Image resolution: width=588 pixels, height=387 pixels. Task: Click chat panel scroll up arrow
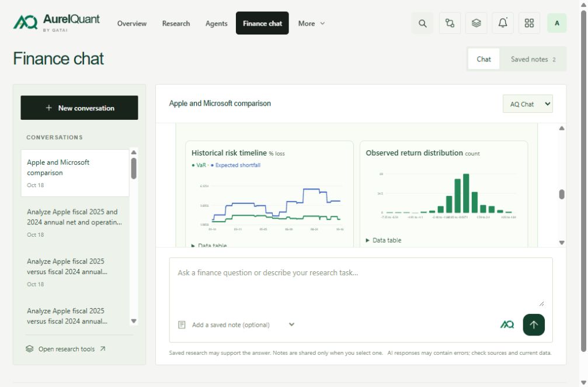562,129
